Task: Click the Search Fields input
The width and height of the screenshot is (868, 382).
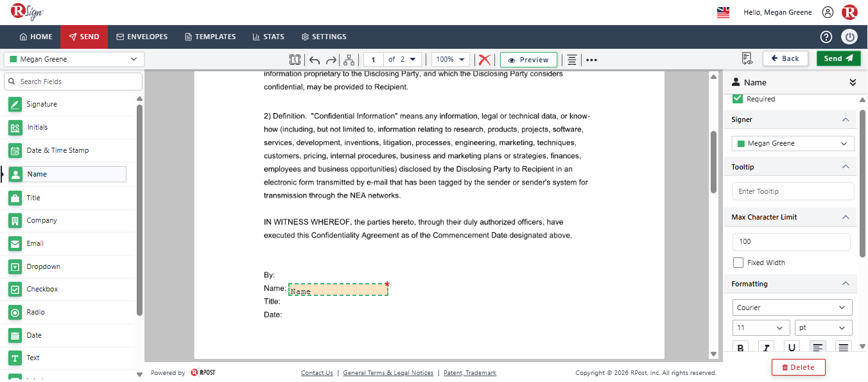Action: [x=73, y=82]
